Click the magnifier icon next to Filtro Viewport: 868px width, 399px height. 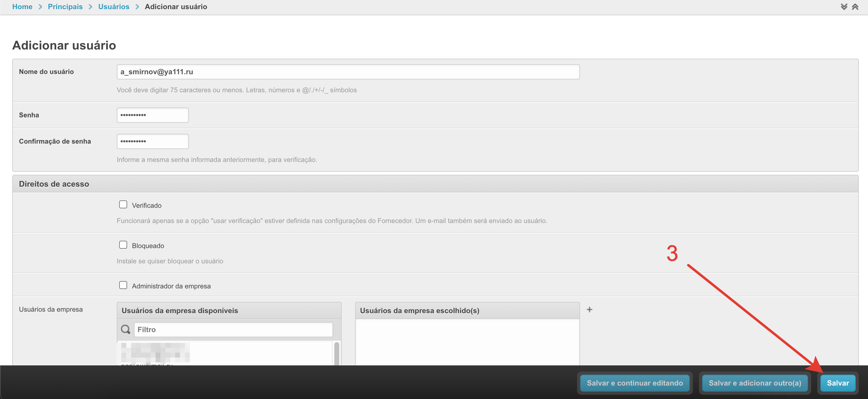[125, 329]
